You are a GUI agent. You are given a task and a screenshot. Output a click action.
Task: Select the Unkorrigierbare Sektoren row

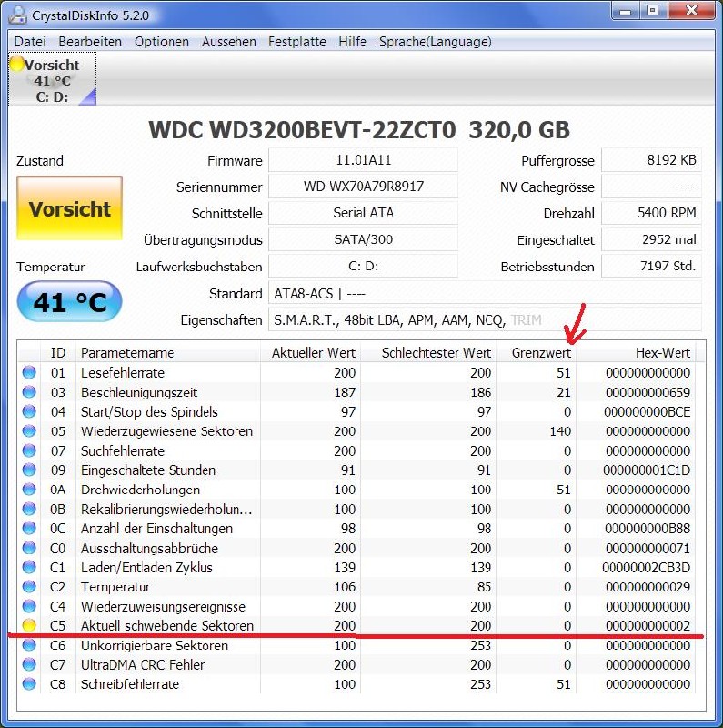coord(155,646)
